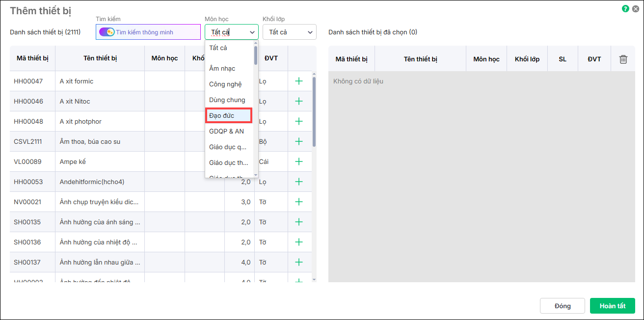Add device SH00135 using plus icon

(298, 222)
